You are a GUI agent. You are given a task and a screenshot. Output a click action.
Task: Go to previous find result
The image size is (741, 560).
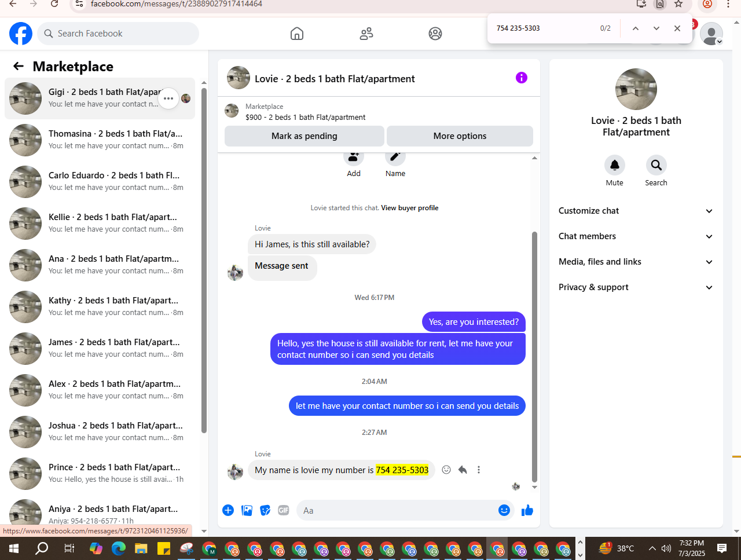tap(636, 28)
